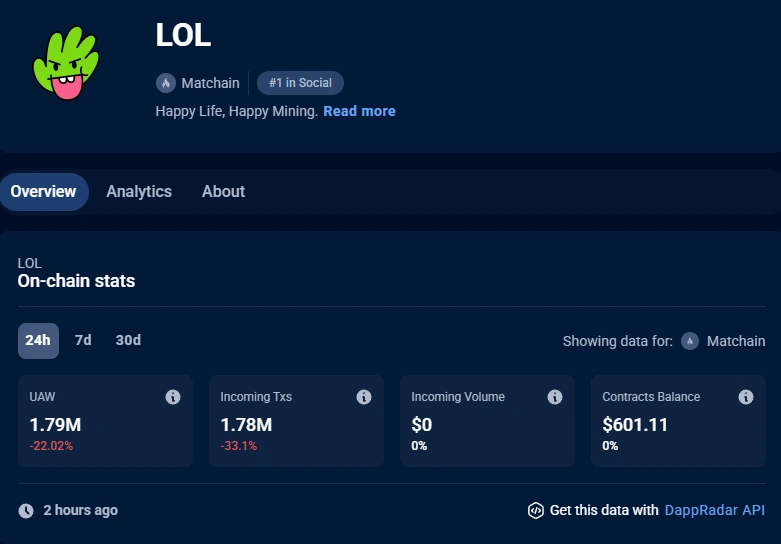This screenshot has height=544, width=781.
Task: Click the Contracts Balance value $601.11
Action: coord(635,425)
